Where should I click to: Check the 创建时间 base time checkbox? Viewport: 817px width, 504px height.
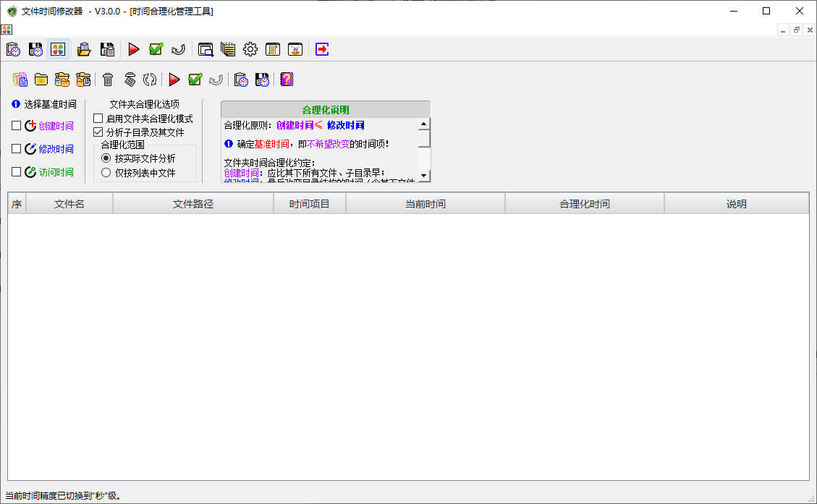pos(16,126)
